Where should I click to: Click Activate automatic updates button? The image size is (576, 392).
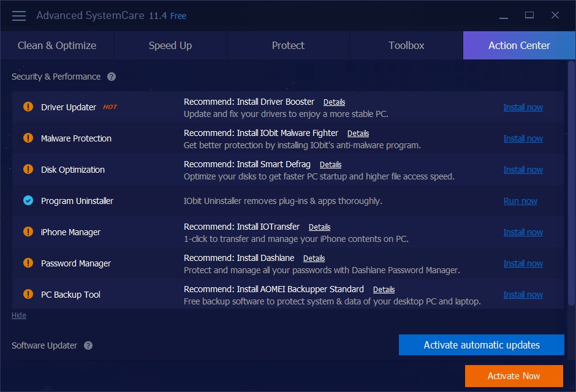tap(482, 345)
